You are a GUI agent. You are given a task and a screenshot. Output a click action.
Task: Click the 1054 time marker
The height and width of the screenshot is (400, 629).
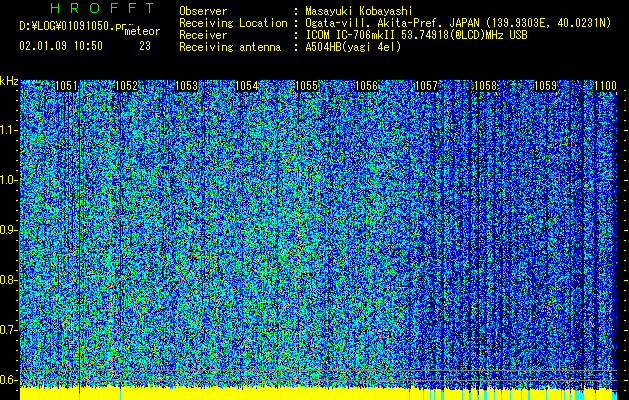[247, 86]
